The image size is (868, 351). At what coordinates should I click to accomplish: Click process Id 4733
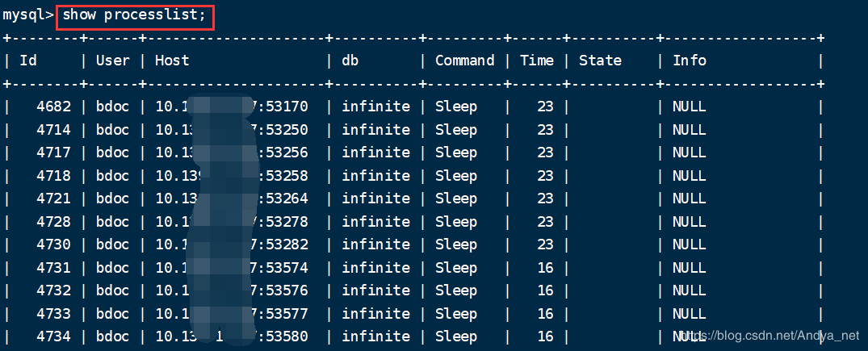pos(53,314)
